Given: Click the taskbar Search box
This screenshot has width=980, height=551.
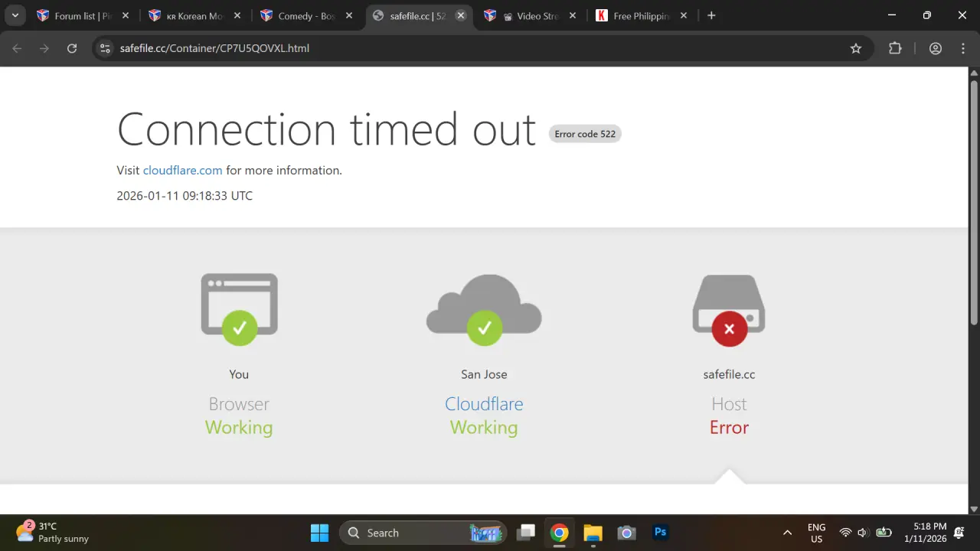Looking at the screenshot, I should click(423, 533).
